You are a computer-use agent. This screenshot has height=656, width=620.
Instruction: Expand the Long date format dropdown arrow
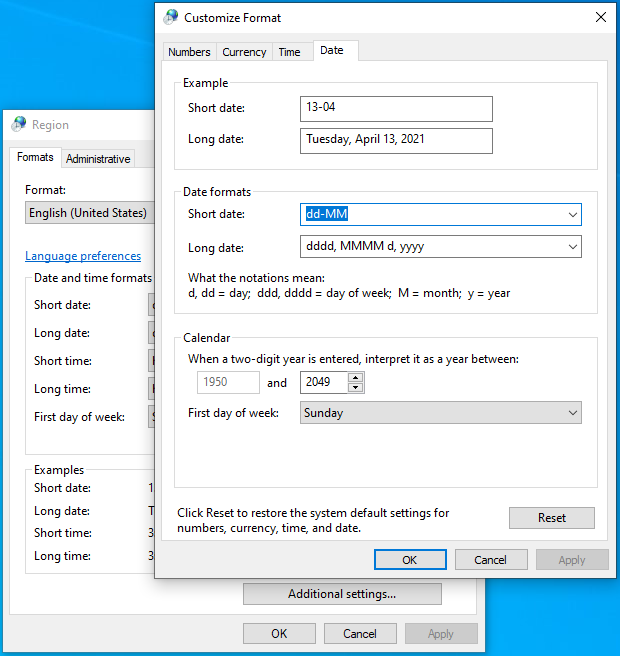[572, 246]
